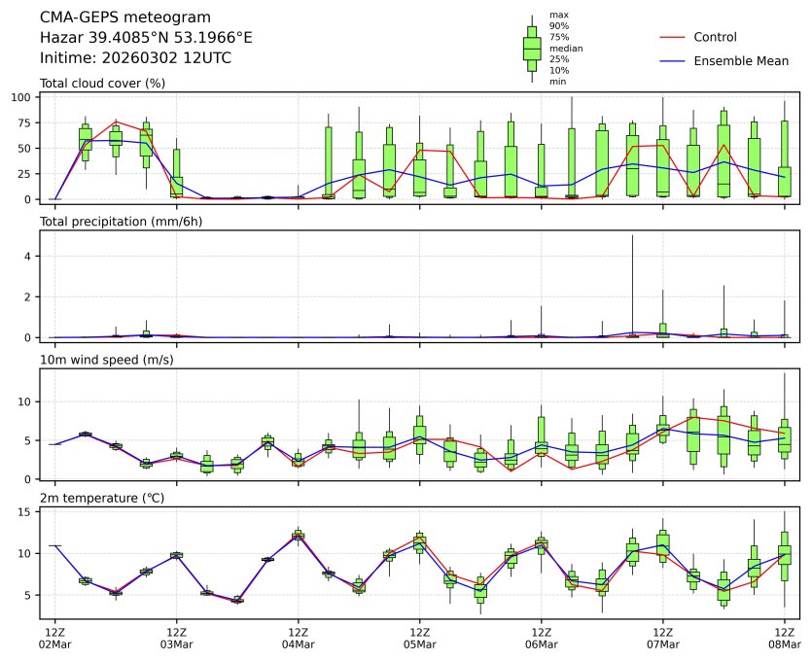This screenshot has width=812, height=661.
Task: Select the 'Total cloud cover (%)' panel title
Action: point(102,83)
